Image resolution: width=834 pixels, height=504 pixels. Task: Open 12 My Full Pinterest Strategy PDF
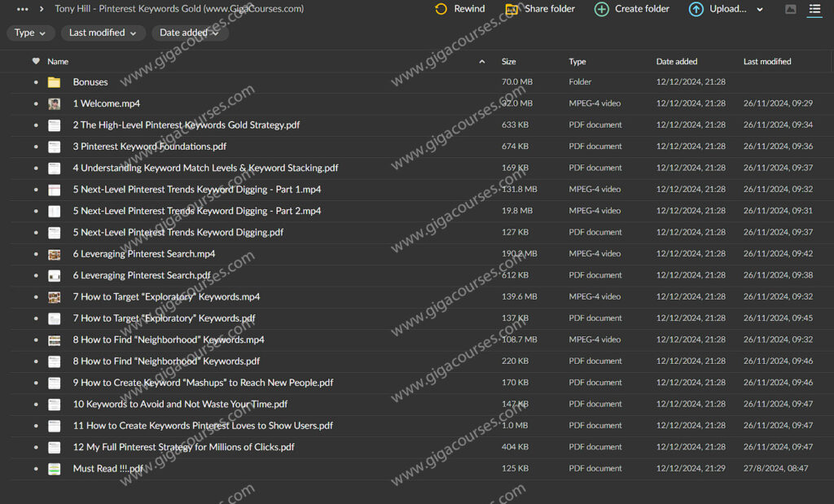click(x=183, y=447)
